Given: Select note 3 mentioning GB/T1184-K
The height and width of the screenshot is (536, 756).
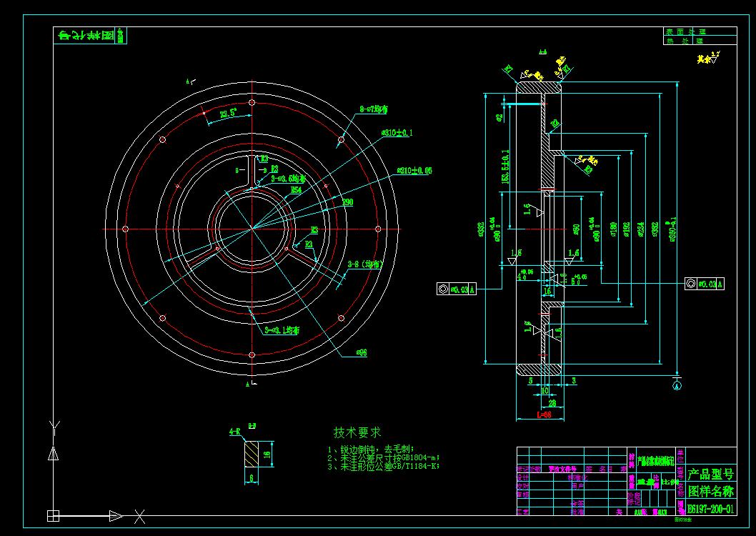Looking at the screenshot, I should click(x=383, y=466).
